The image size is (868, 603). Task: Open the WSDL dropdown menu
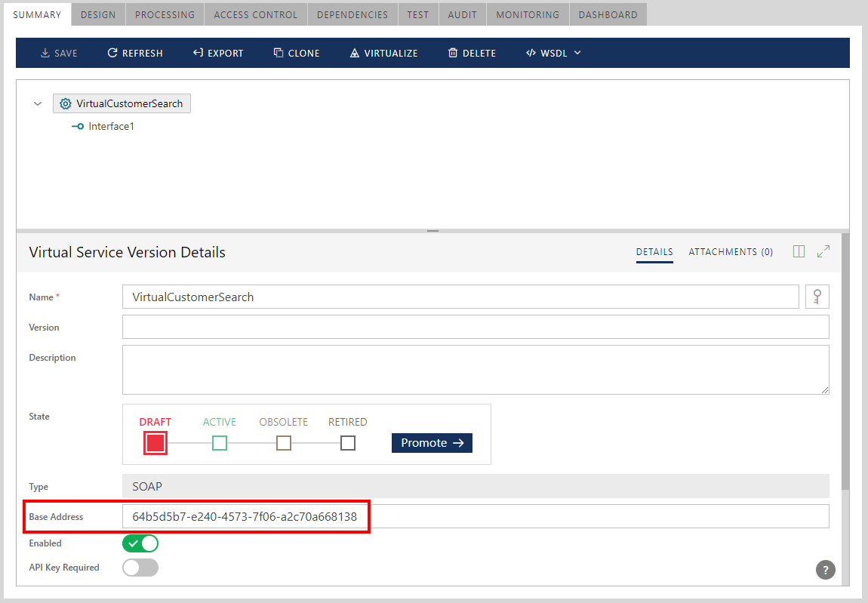point(554,53)
